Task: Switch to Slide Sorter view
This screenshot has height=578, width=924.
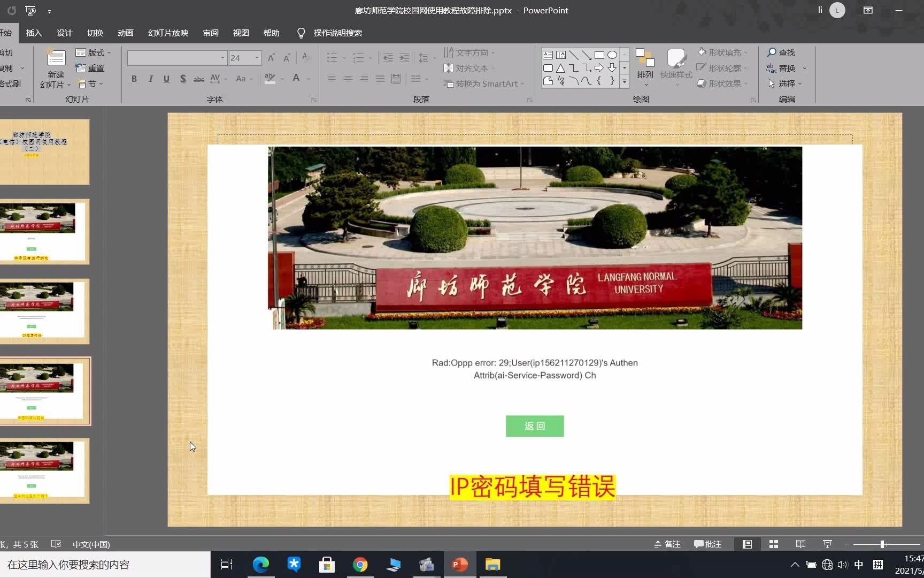Action: 774,544
